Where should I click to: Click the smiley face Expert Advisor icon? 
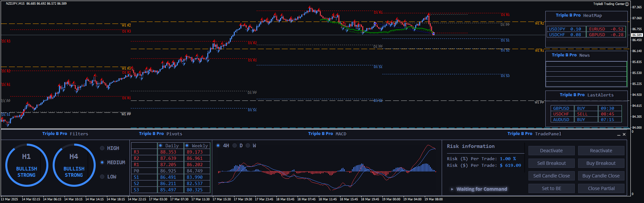(627, 4)
